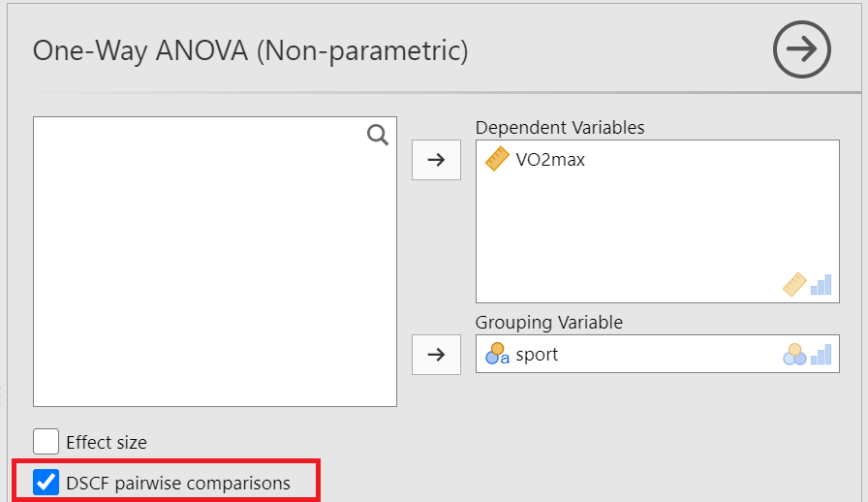Collapse the analysis options panel arrow
Viewport: 868px width, 502px height.
[802, 49]
